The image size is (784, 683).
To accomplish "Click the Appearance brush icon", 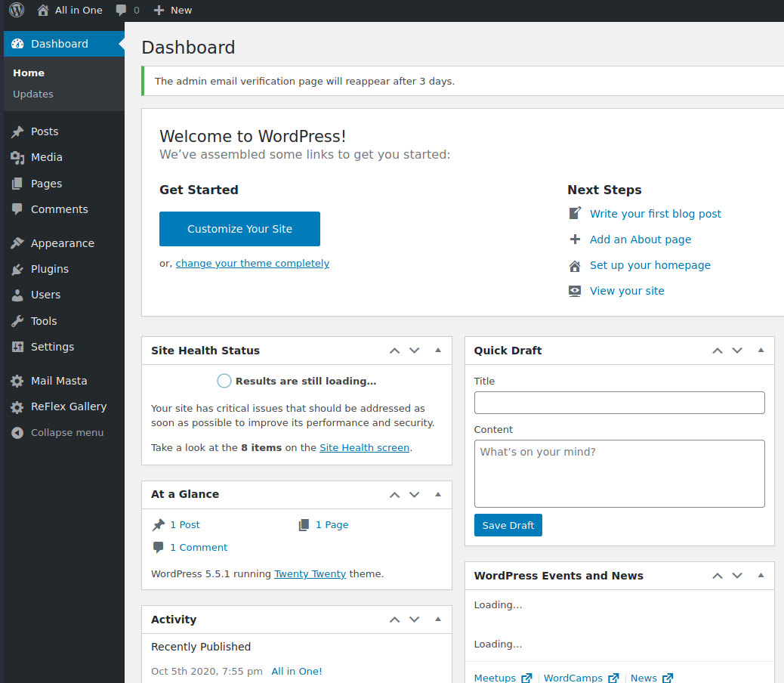I will pyautogui.click(x=17, y=243).
